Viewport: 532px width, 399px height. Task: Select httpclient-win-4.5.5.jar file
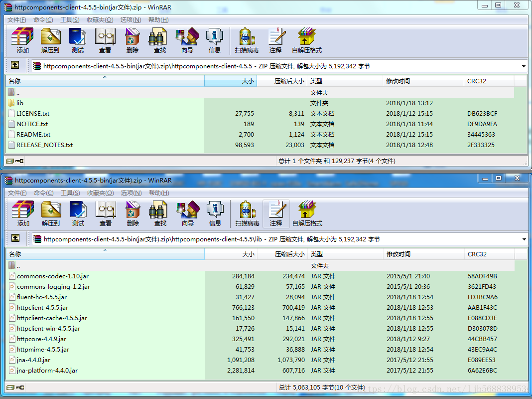(261, 328)
